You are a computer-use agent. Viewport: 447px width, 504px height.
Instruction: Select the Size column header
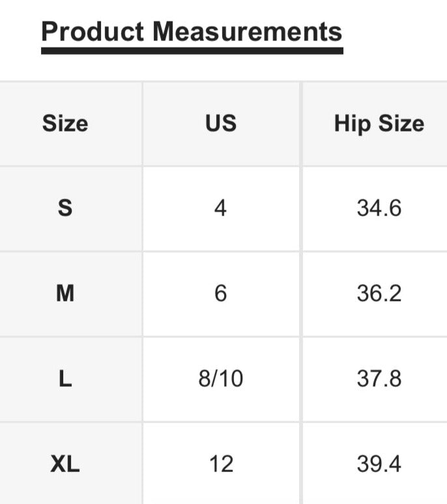click(65, 124)
